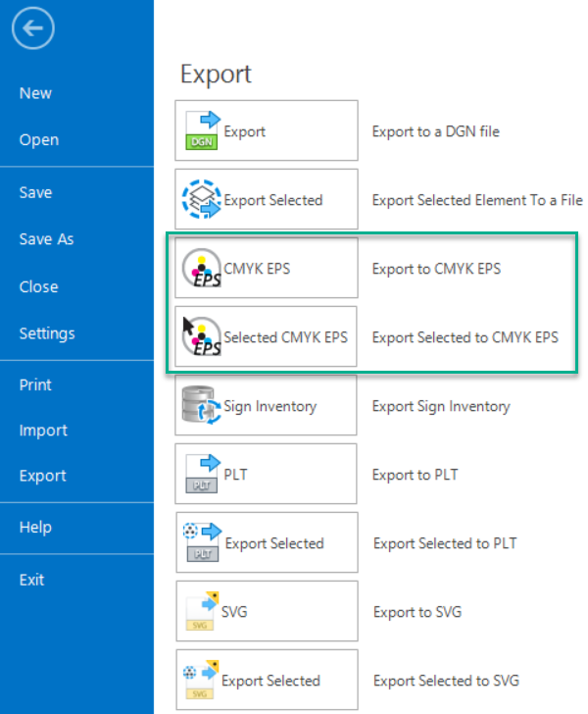Image resolution: width=588 pixels, height=714 pixels.
Task: Open the New menu item
Action: (35, 93)
